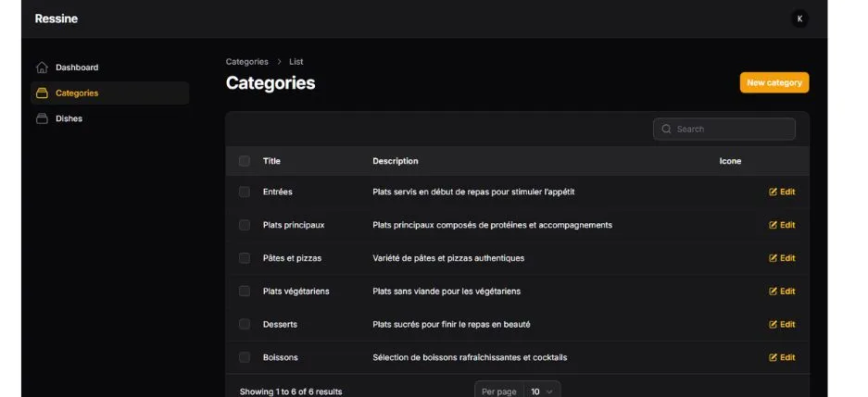Screen dimensions: 868x397
Task: Click the Categories breadcrumb link
Action: tap(246, 62)
